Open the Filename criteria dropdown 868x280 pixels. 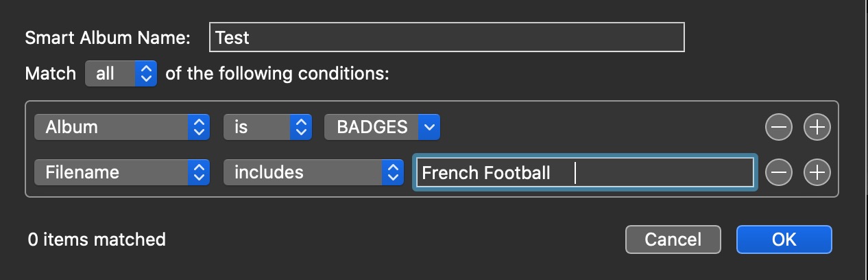[121, 172]
